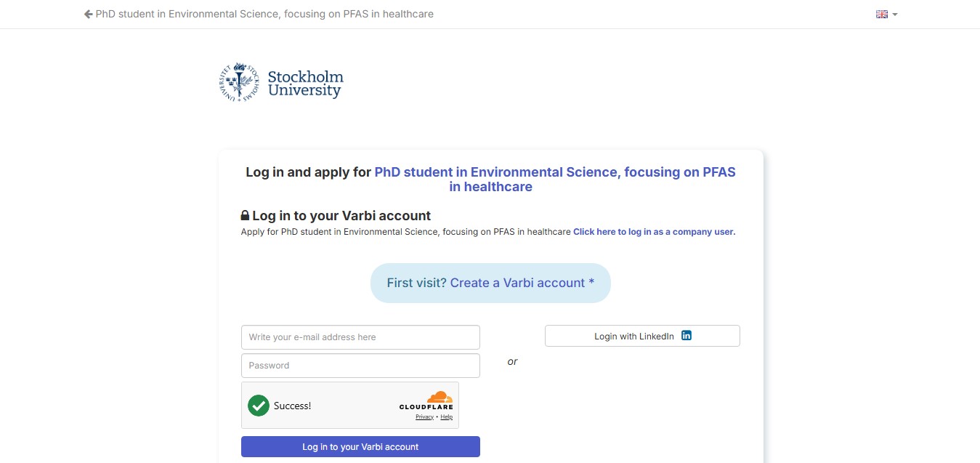980x463 pixels.
Task: Go back to PhD student job posting title
Action: click(264, 14)
